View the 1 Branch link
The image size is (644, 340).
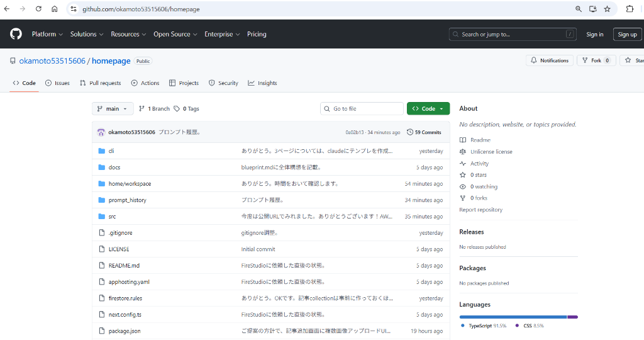click(155, 108)
